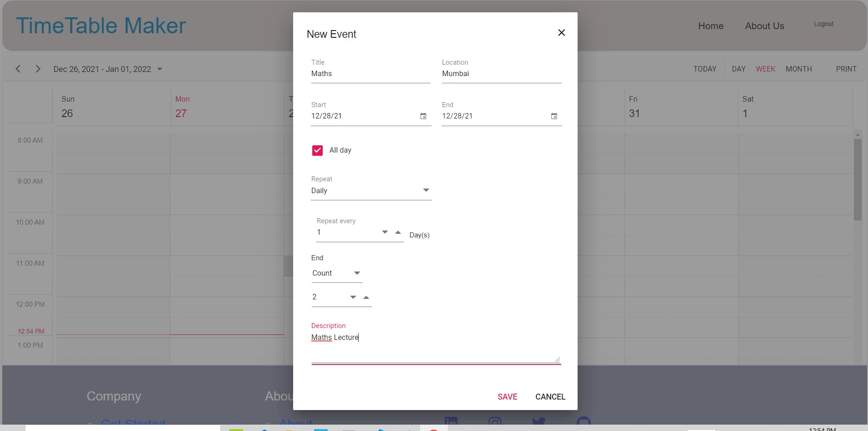Click the PRINT button
The image size is (868, 431).
pos(846,69)
